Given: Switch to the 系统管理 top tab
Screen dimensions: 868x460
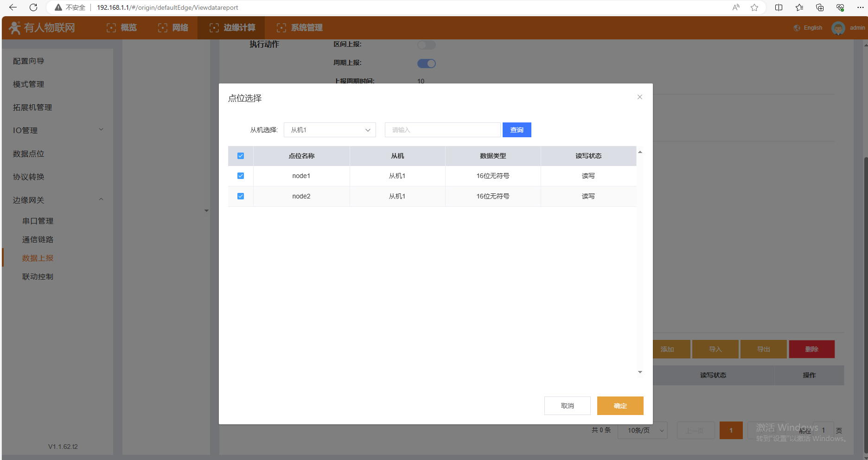Looking at the screenshot, I should click(x=300, y=28).
